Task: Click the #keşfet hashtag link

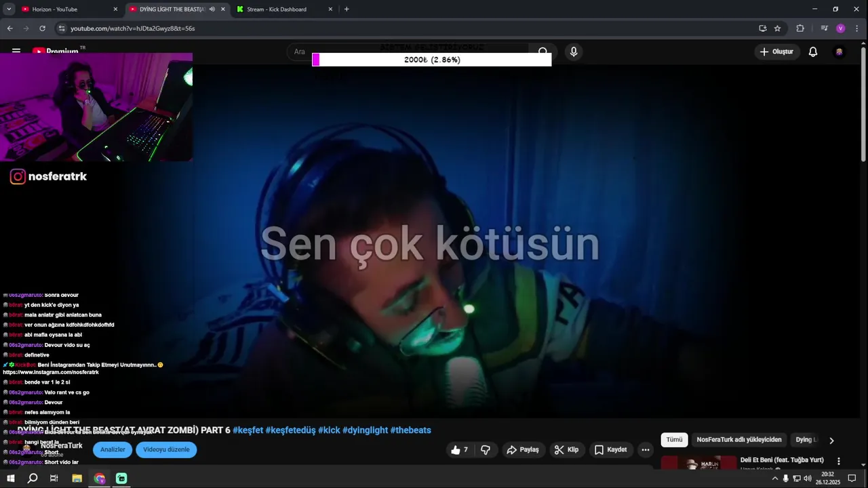Action: 248,430
